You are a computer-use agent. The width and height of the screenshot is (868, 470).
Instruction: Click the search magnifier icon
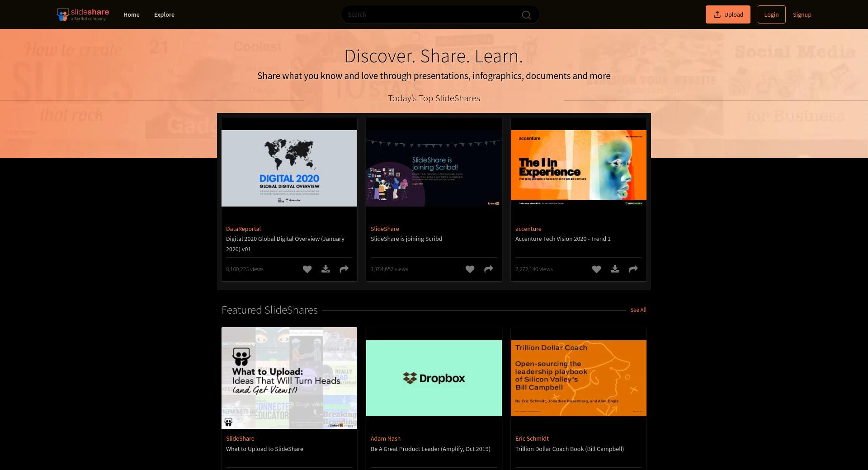[526, 15]
